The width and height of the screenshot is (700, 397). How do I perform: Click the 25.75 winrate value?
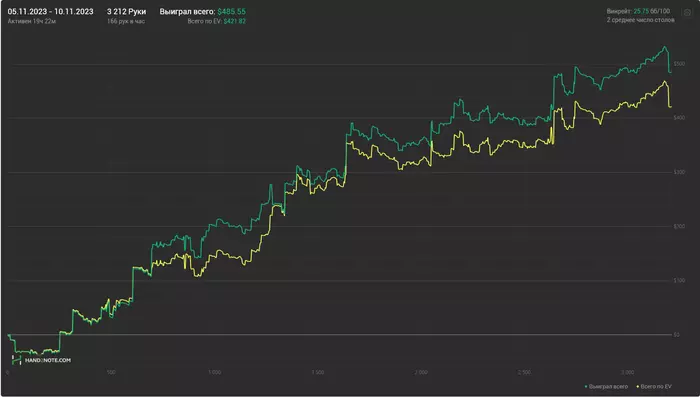pyautogui.click(x=641, y=11)
